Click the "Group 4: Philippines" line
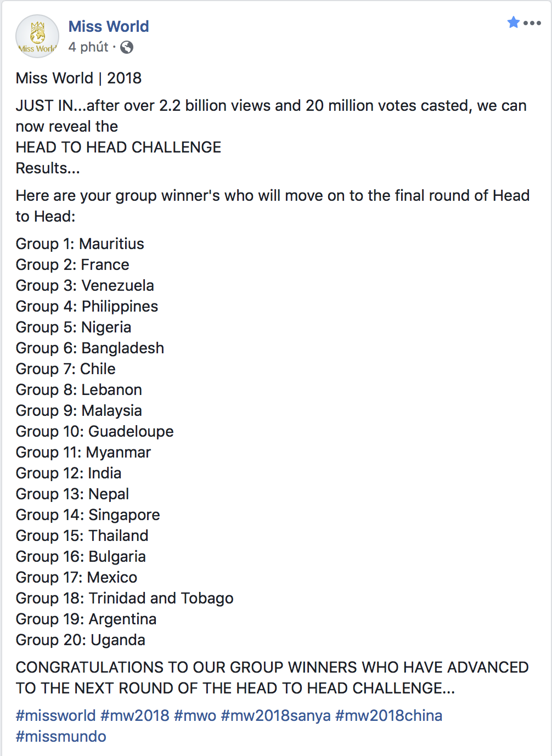This screenshot has width=552, height=756. coord(87,306)
